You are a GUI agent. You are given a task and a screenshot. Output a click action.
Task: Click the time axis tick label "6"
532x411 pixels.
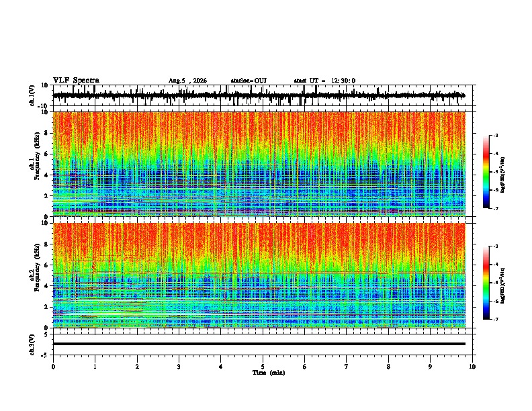coord(305,367)
